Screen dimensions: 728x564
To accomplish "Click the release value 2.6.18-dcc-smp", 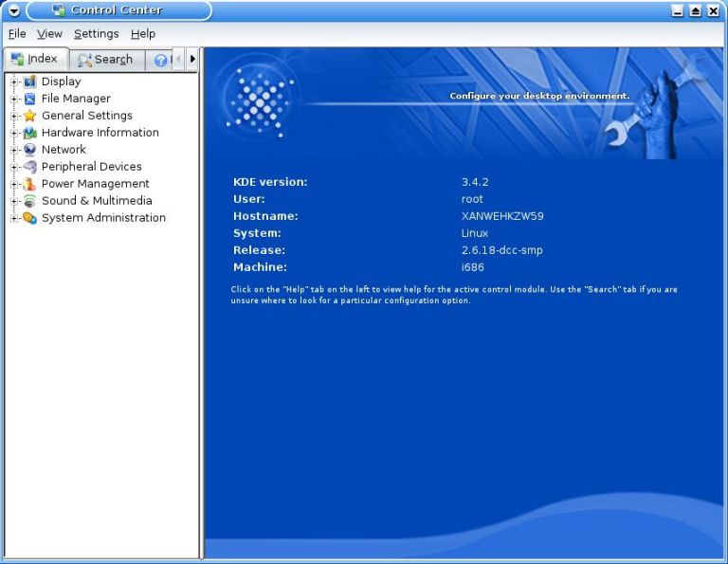I will [x=501, y=250].
